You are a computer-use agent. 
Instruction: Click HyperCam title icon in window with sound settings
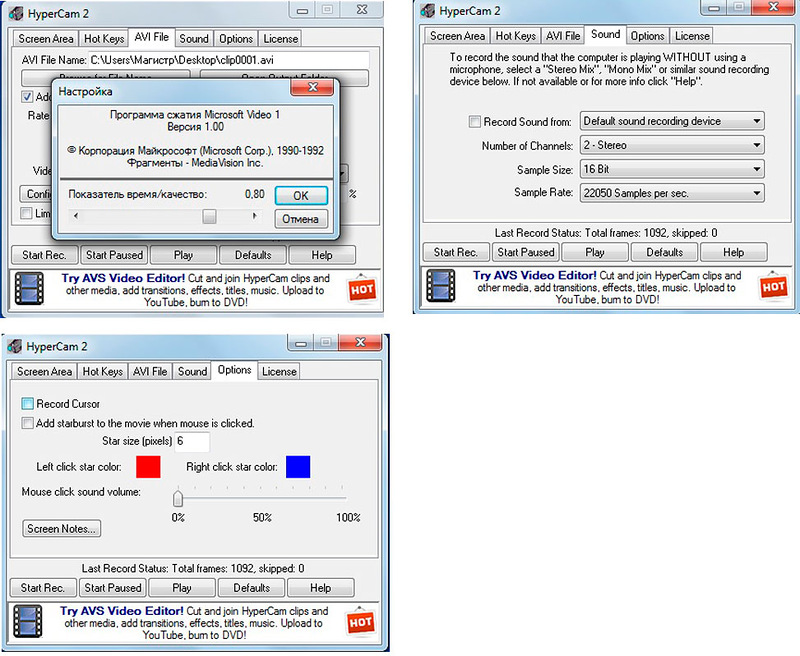click(x=428, y=11)
